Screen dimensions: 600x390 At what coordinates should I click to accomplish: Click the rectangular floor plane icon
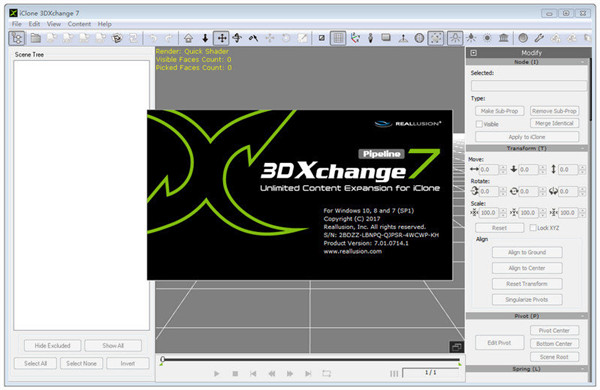click(x=386, y=38)
